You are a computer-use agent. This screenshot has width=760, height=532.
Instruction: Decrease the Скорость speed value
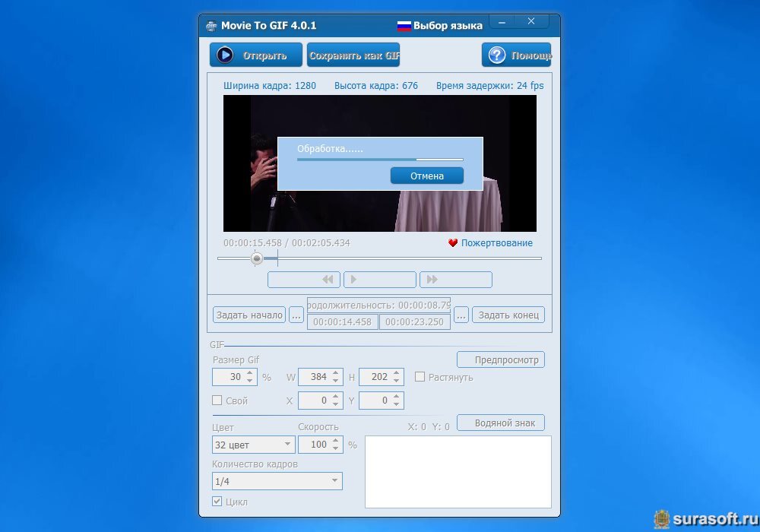(335, 448)
